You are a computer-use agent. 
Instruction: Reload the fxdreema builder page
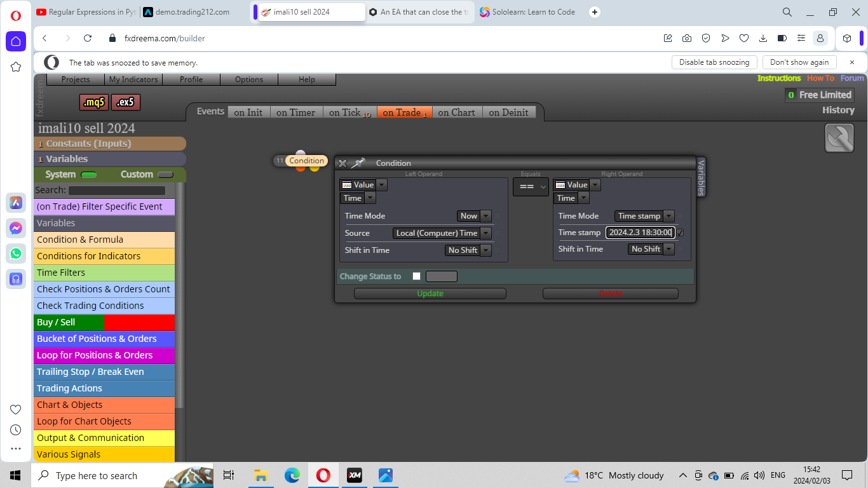pyautogui.click(x=88, y=38)
